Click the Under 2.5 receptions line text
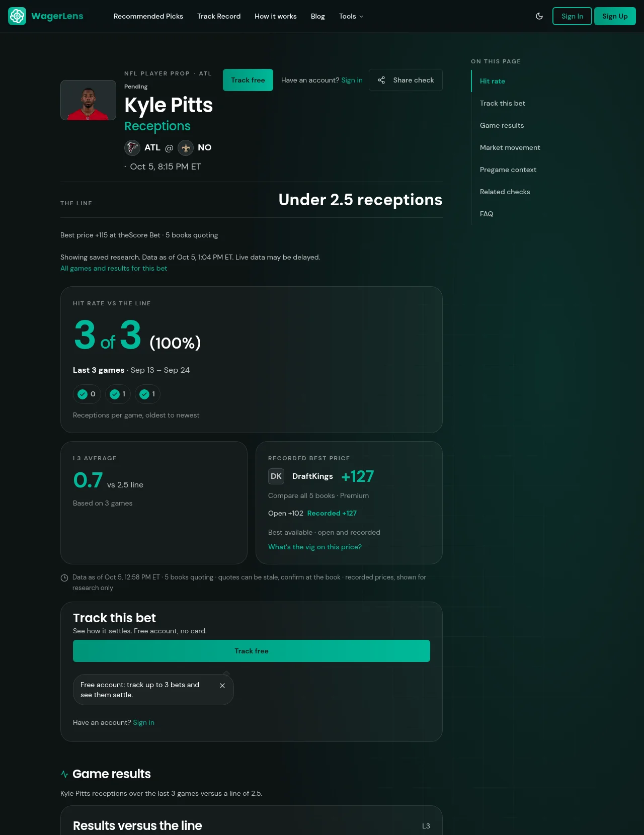Image resolution: width=644 pixels, height=835 pixels. [x=360, y=200]
